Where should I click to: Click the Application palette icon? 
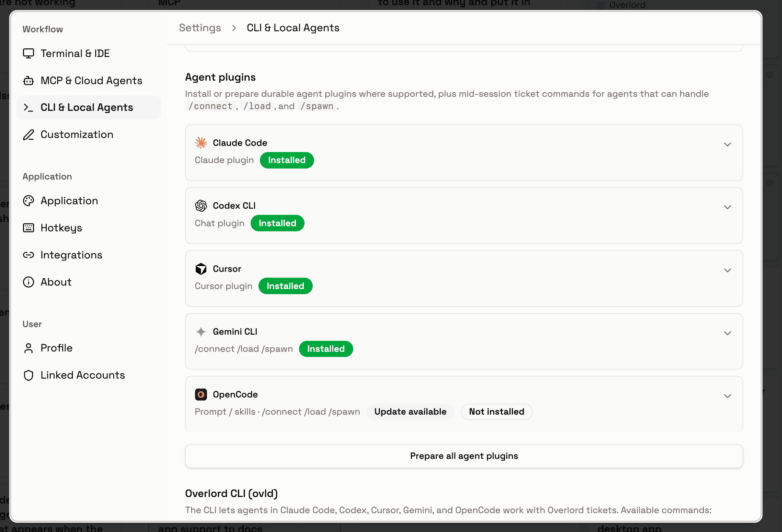pos(28,201)
